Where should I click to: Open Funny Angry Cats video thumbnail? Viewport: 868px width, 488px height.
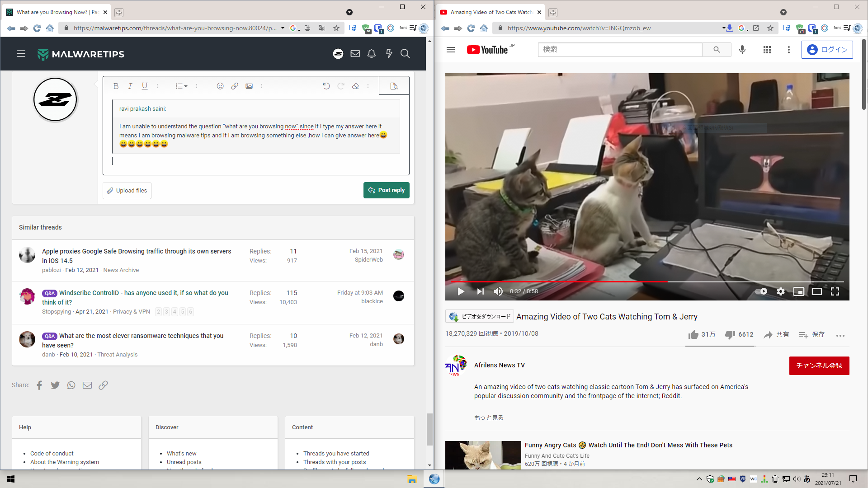[x=483, y=455]
